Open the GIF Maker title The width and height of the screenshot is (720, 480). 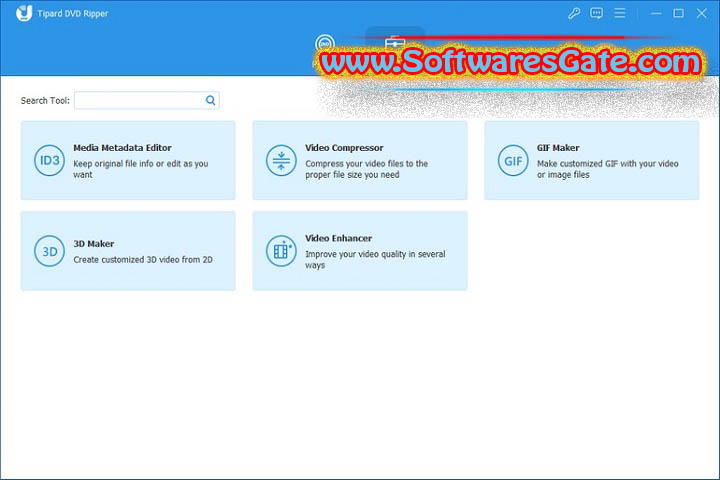coord(558,148)
